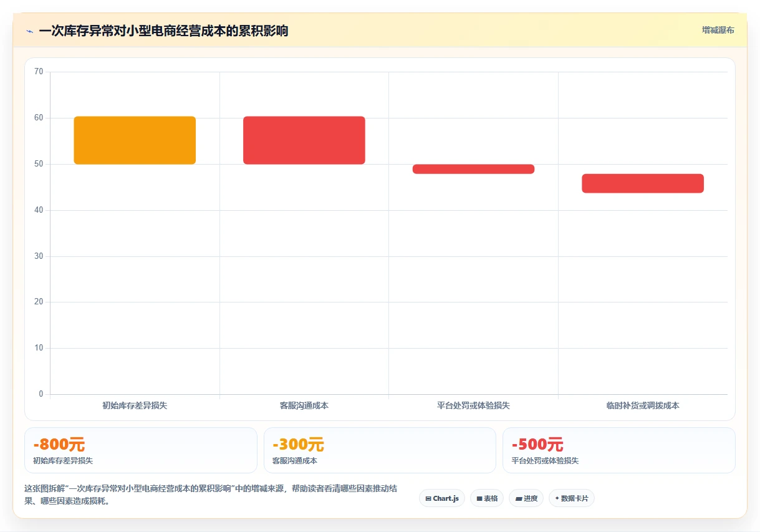Select the 数据卡片 tag
The height and width of the screenshot is (532, 760).
pos(572,498)
